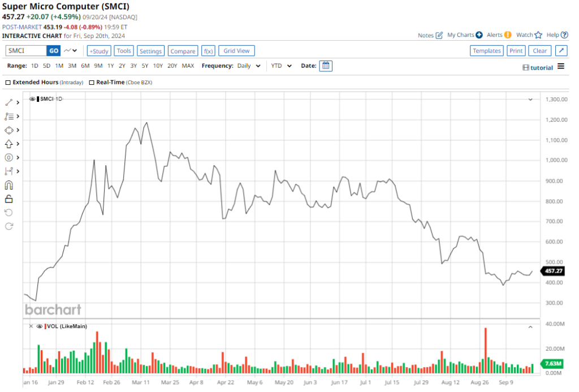This screenshot has width=579, height=392.
Task: Click the Watch star icon
Action: pyautogui.click(x=538, y=35)
